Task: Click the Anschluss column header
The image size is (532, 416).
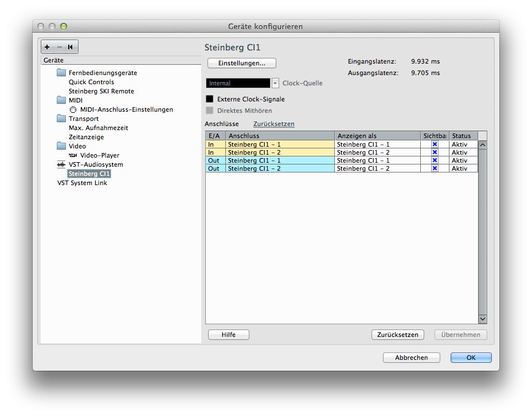Action: coord(280,136)
